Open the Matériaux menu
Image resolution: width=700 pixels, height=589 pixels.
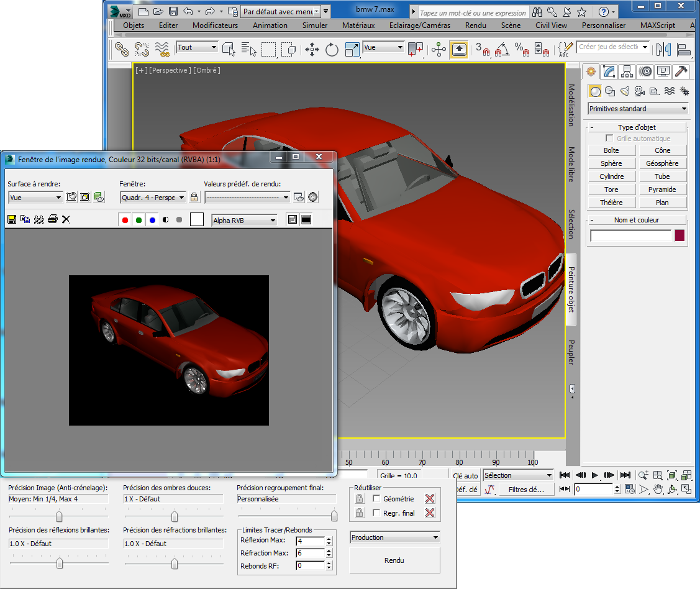[358, 25]
